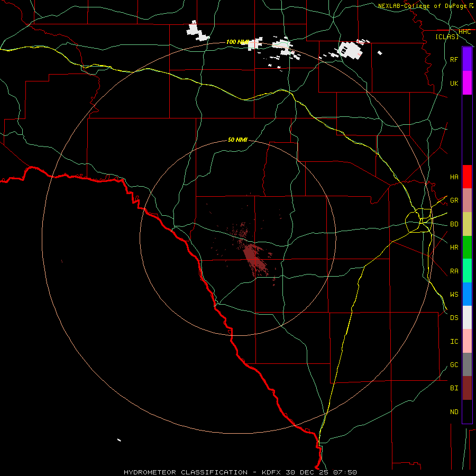Click the GC legend label
This screenshot has width=476, height=476.
[454, 364]
